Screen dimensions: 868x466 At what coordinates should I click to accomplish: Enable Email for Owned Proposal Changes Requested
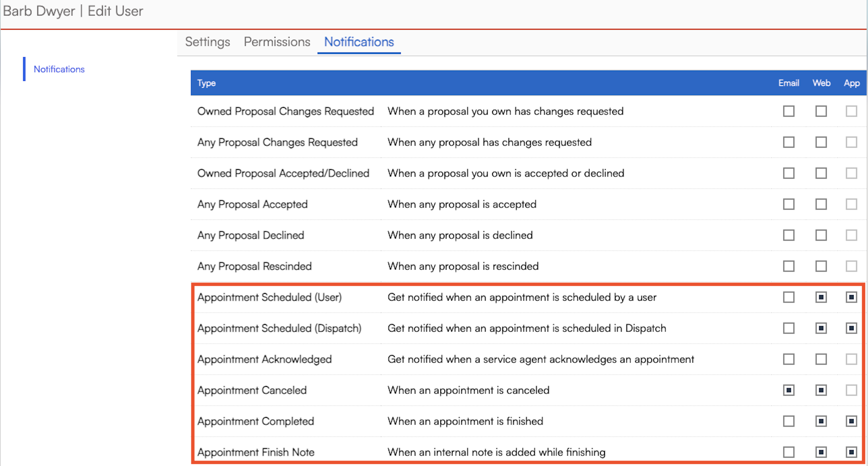pyautogui.click(x=789, y=111)
